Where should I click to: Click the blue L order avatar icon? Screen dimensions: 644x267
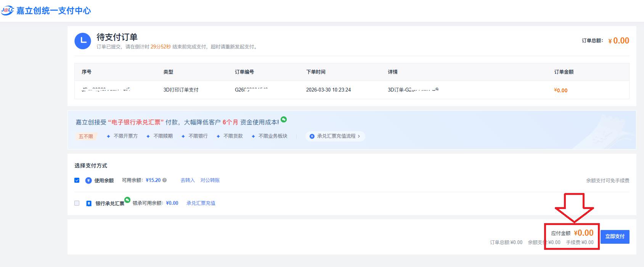pyautogui.click(x=83, y=41)
